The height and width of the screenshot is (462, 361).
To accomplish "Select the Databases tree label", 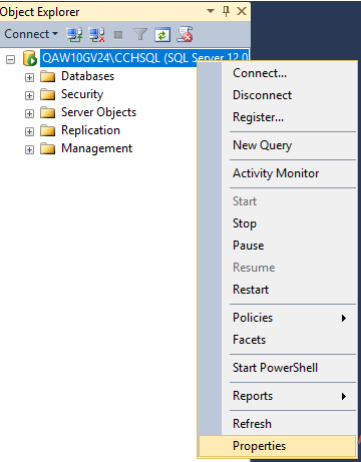I will click(88, 76).
